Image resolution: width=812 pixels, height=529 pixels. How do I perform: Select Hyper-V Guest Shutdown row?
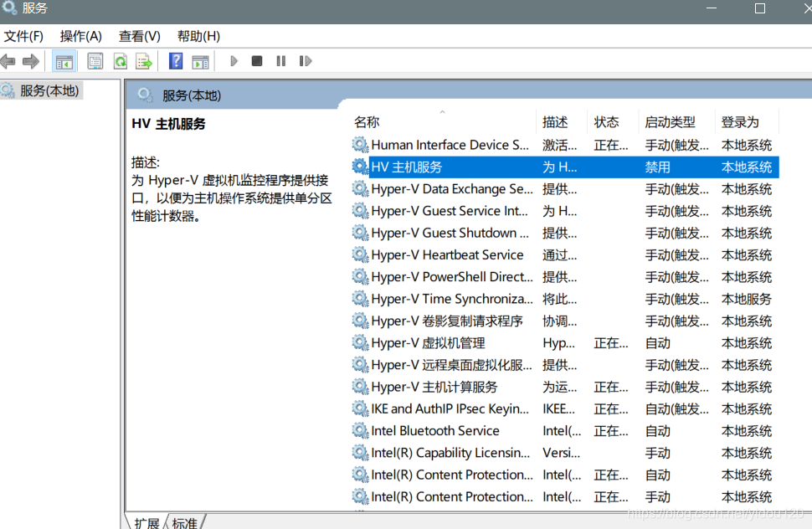(x=565, y=233)
